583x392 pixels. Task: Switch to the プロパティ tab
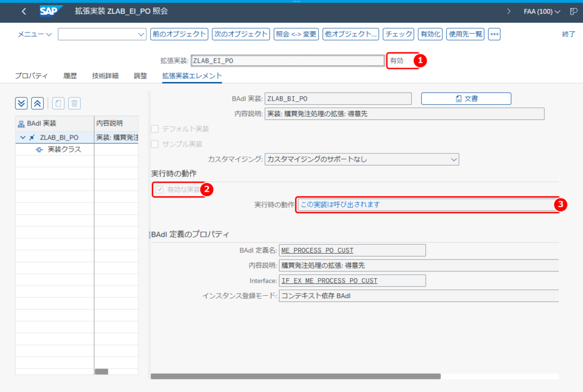tap(31, 76)
